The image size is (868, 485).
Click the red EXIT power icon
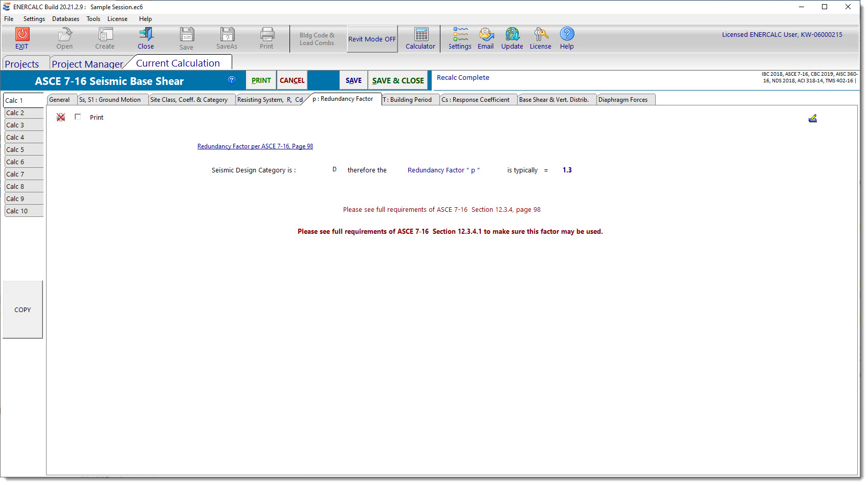pyautogui.click(x=22, y=34)
